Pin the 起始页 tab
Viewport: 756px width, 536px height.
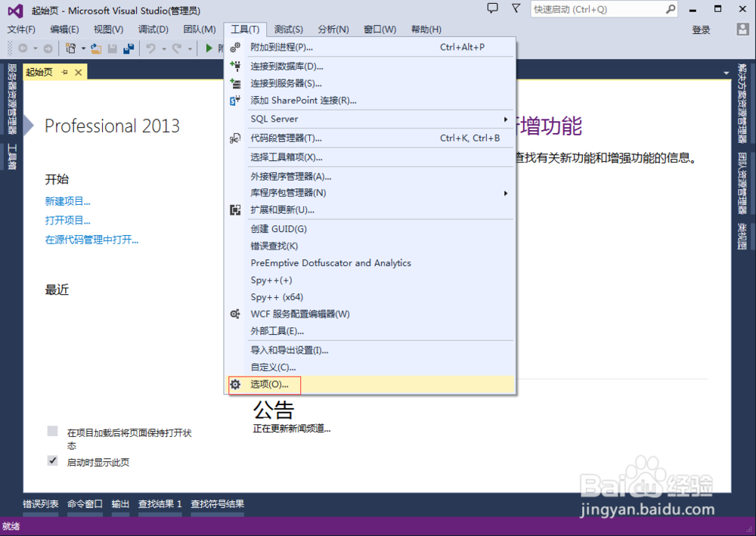tap(64, 72)
